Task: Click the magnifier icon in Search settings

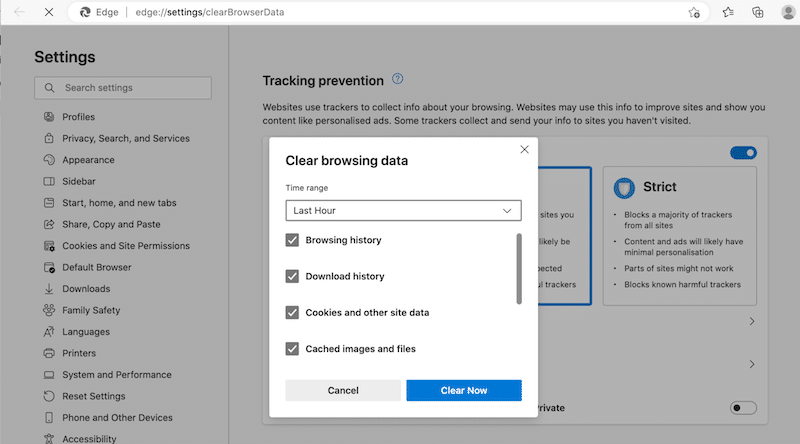Action: (49, 88)
